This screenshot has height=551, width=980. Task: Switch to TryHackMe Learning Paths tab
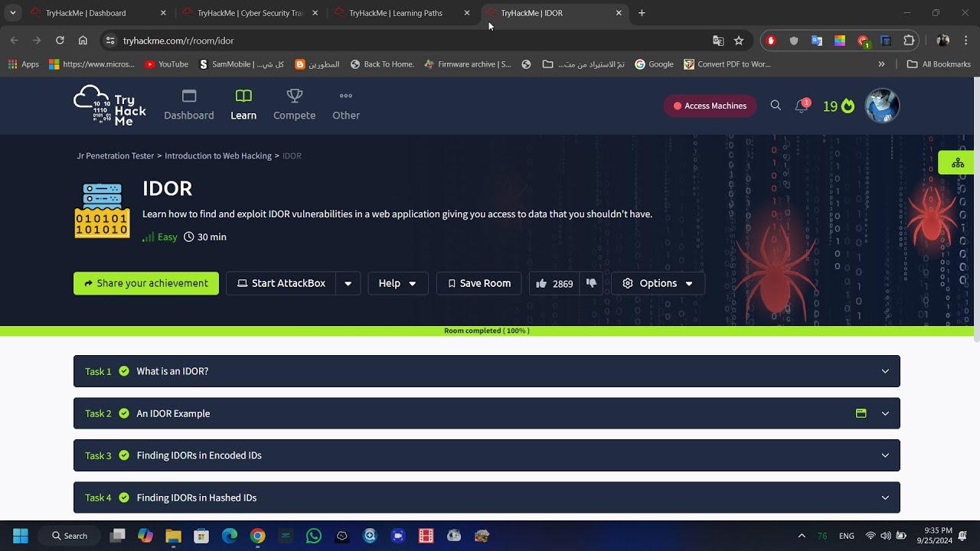coord(402,13)
